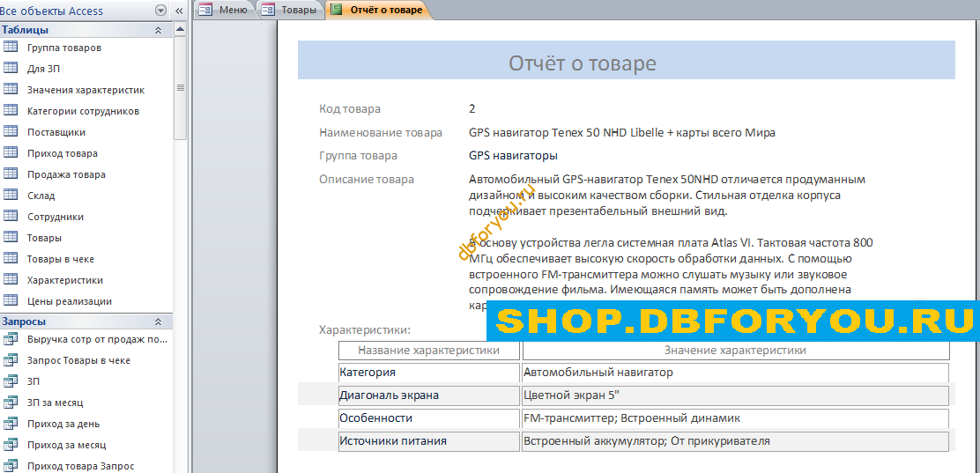The image size is (980, 473).
Task: Open the Группа товаров table icon
Action: pos(10,47)
